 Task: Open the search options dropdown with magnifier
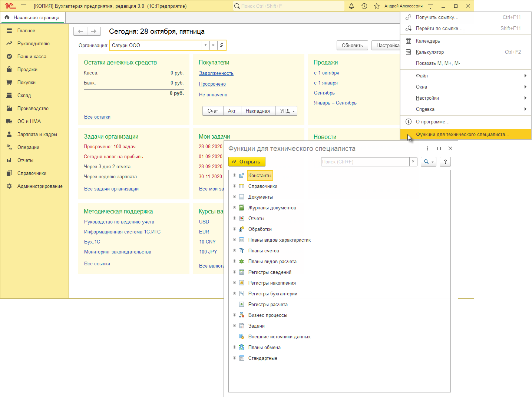pyautogui.click(x=428, y=162)
